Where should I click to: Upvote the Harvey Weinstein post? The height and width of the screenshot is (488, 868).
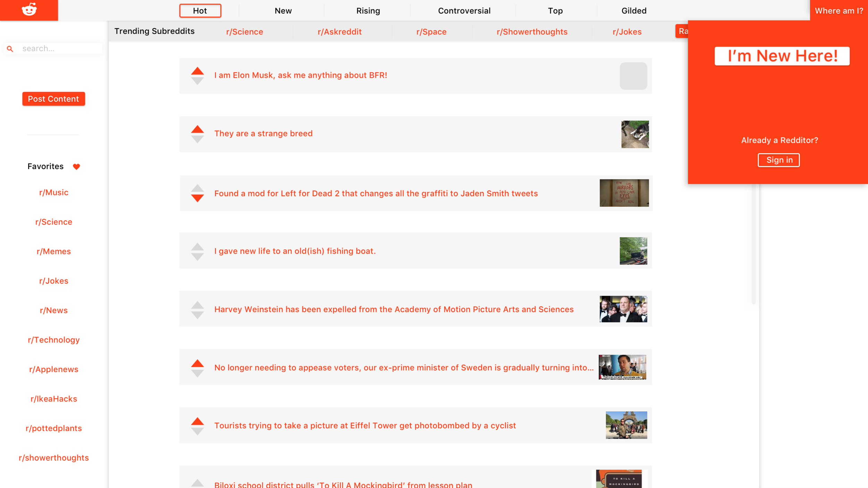coord(197,305)
